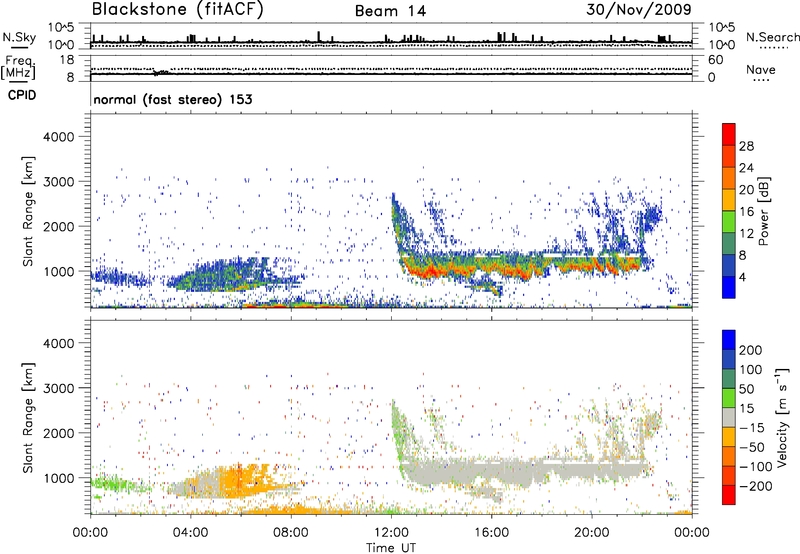Click the left '10^5' noise axis value

[x=61, y=28]
